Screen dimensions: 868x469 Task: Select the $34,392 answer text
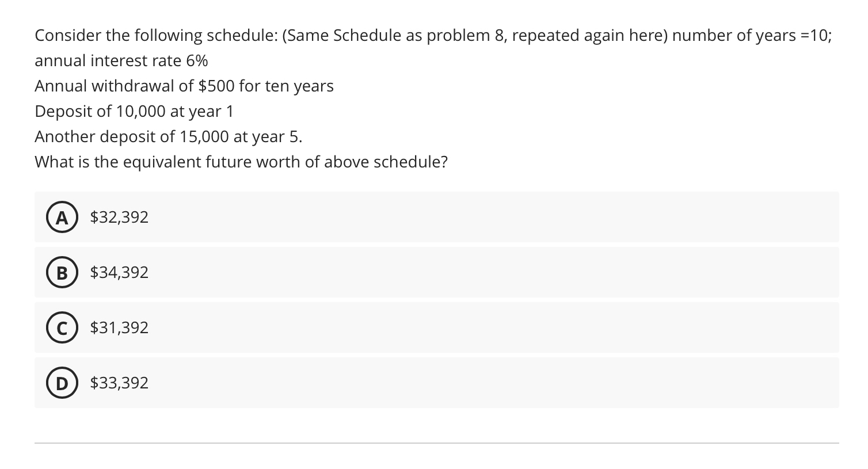[x=119, y=272]
